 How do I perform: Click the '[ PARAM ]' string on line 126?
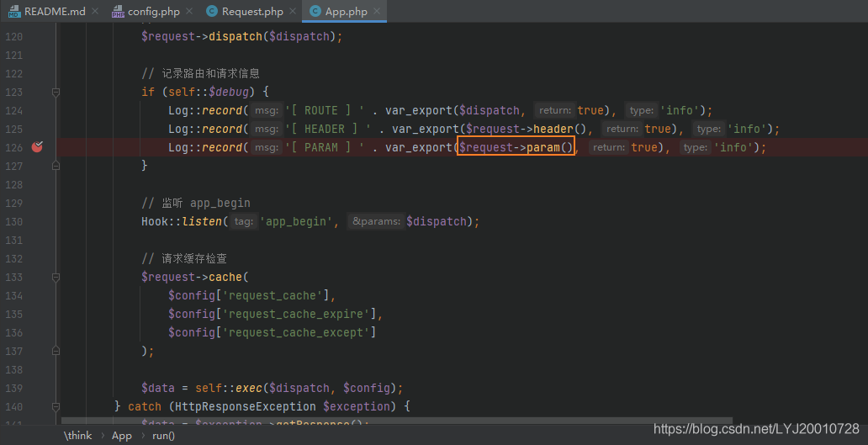[325, 147]
